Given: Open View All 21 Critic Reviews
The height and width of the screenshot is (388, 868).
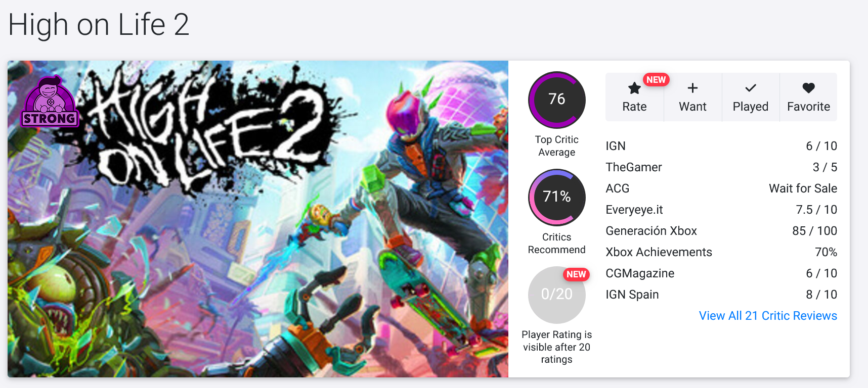Looking at the screenshot, I should [x=767, y=316].
